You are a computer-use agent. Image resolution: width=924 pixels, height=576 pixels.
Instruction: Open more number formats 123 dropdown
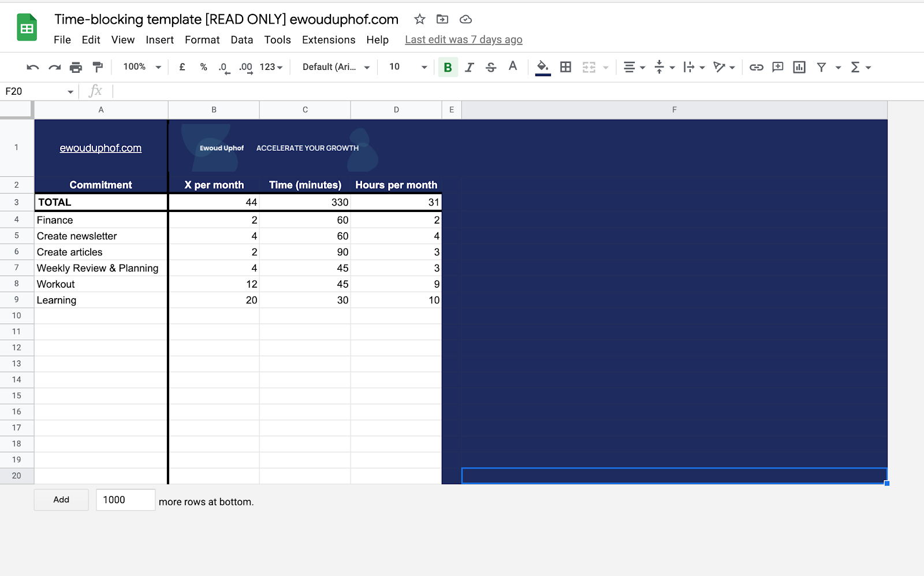point(271,67)
